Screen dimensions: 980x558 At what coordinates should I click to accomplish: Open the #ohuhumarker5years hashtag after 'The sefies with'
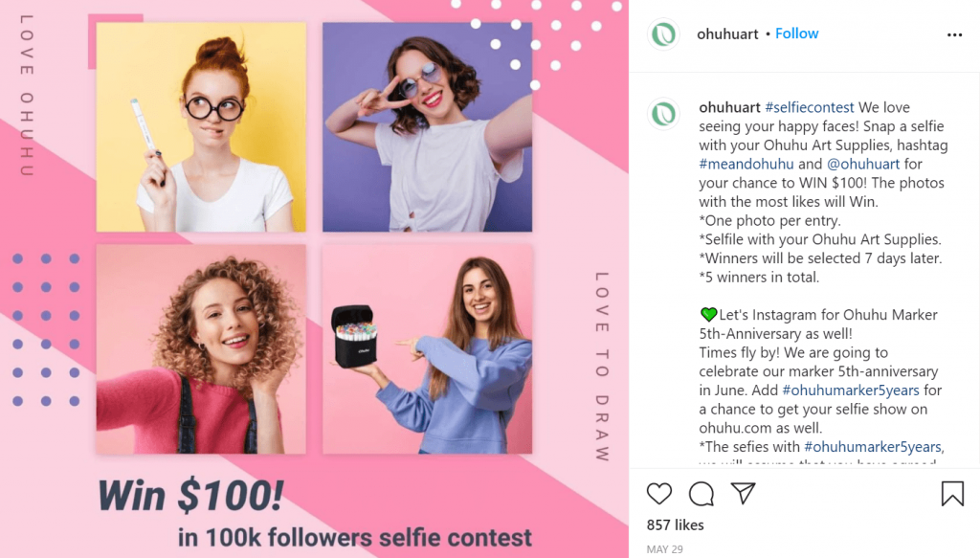[x=873, y=447]
